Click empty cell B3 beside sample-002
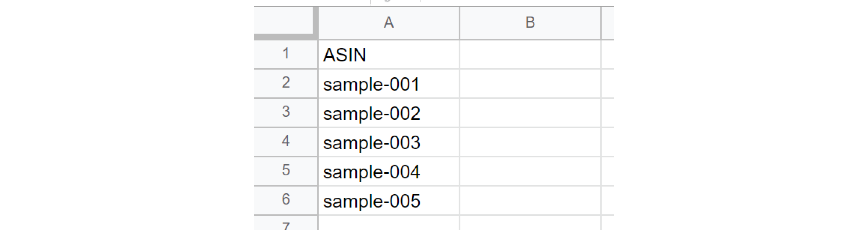 [x=530, y=113]
